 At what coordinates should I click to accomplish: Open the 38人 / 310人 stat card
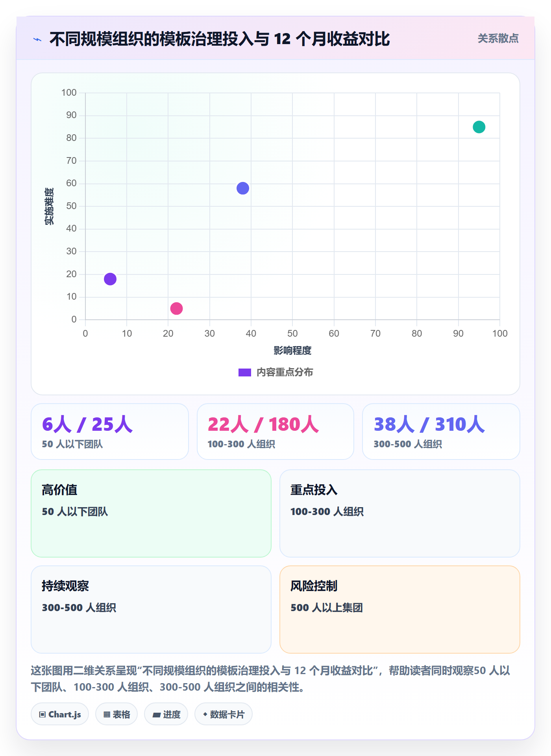click(441, 432)
